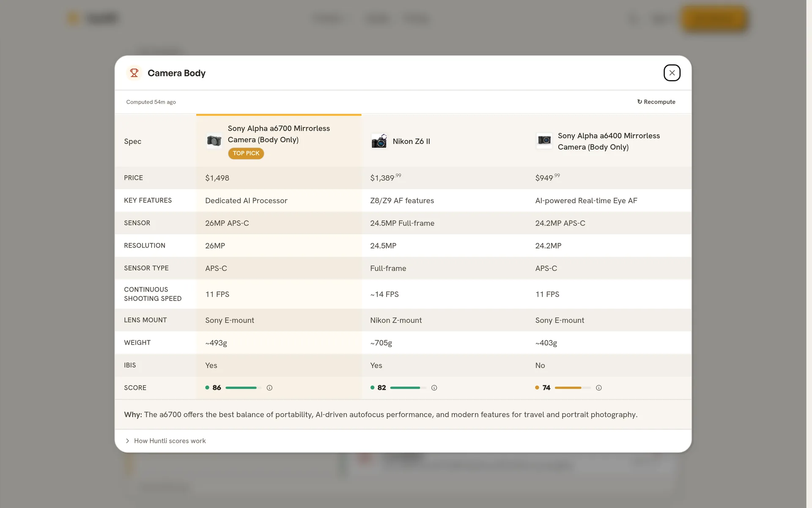Click the score bar showing 86

pyautogui.click(x=244, y=388)
